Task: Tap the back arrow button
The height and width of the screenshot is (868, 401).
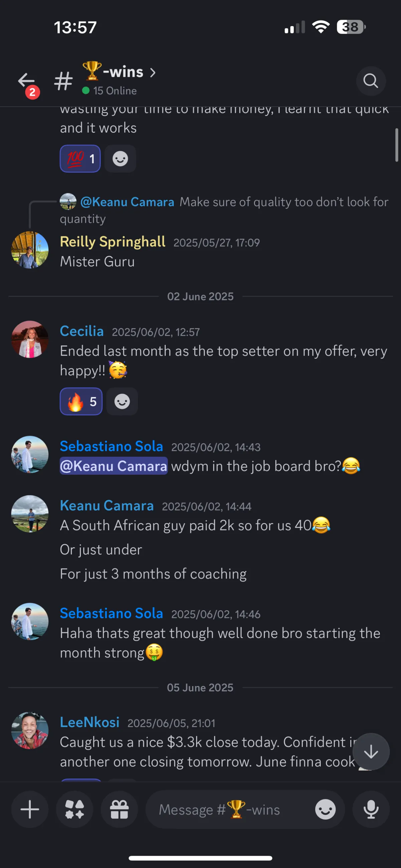Action: pos(26,81)
